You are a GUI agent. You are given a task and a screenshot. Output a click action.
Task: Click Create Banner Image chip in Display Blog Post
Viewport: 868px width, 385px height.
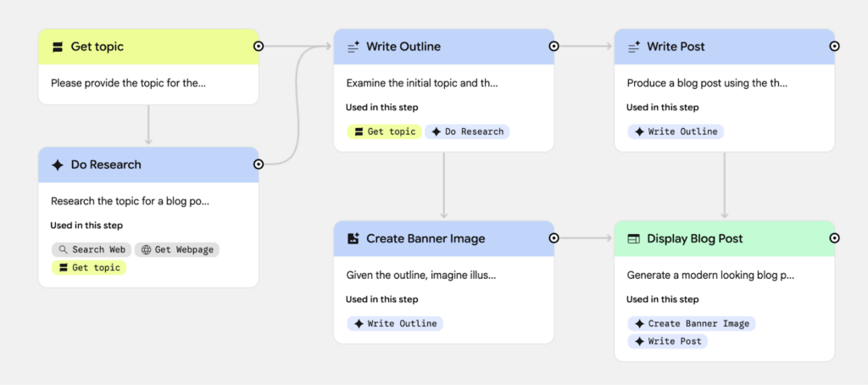pos(692,323)
